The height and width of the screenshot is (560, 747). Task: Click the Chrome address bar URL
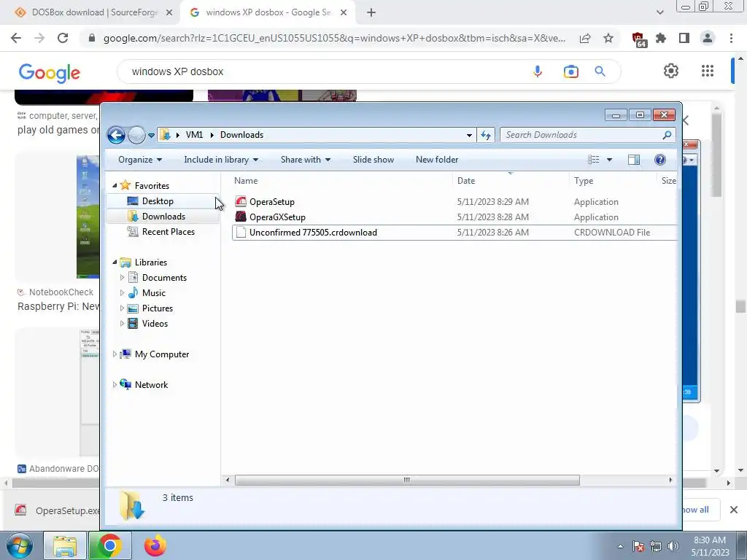334,38
